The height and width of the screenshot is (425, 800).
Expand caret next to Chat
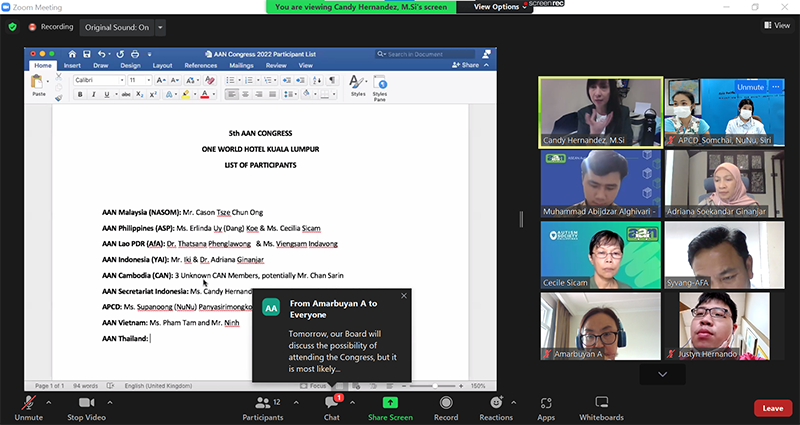click(352, 403)
